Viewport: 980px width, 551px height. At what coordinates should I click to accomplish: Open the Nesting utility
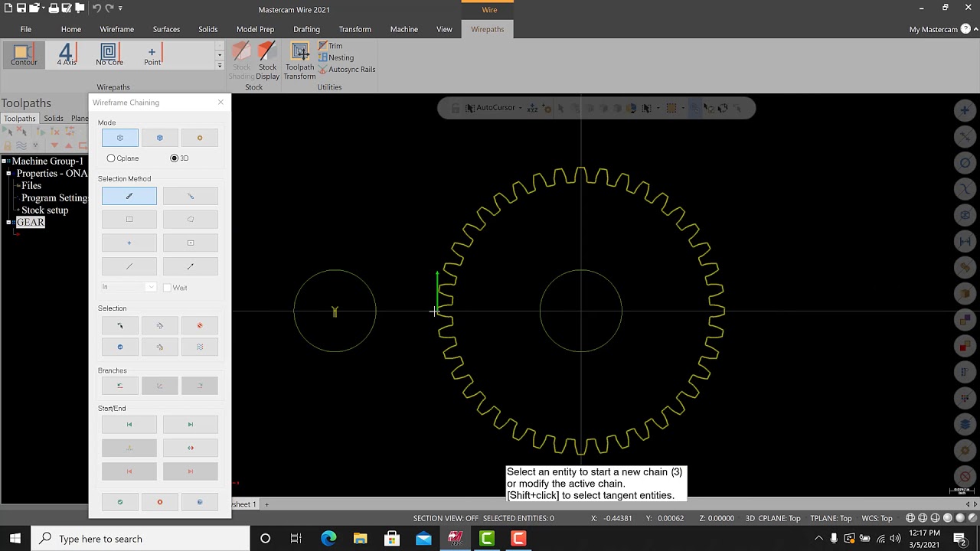335,57
